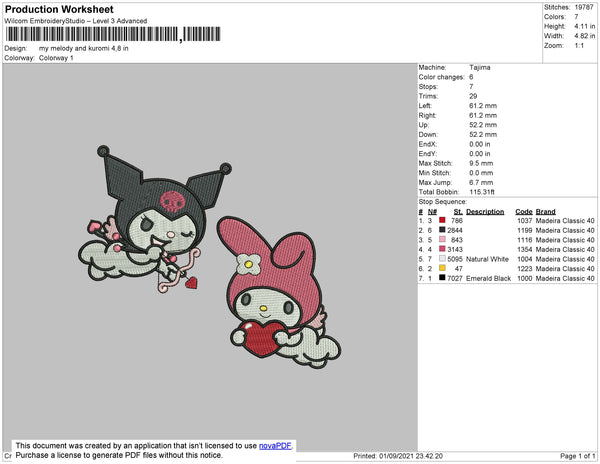Select the Trims value 29
This screenshot has width=600, height=464.
click(473, 96)
